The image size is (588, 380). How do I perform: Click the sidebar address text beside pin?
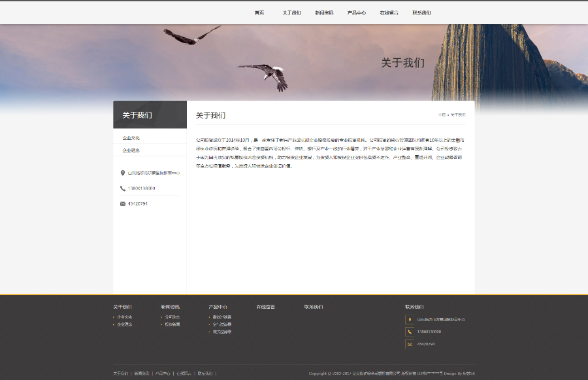tap(154, 173)
